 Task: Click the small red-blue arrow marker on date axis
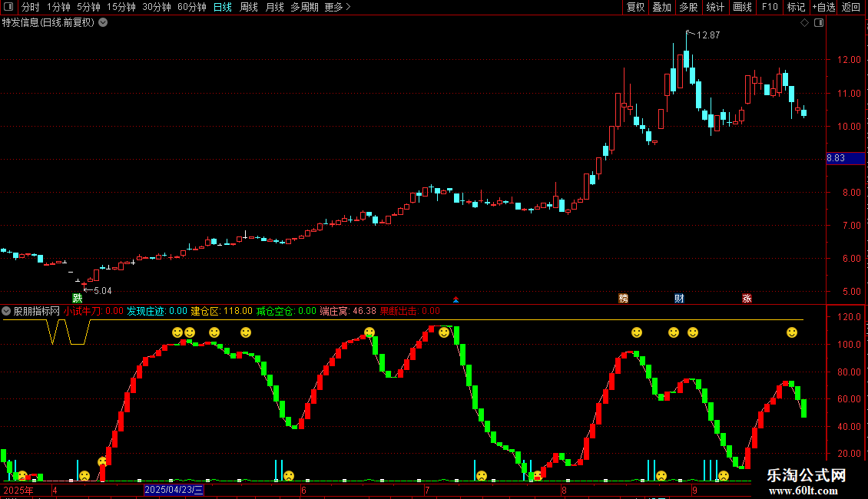click(x=456, y=300)
